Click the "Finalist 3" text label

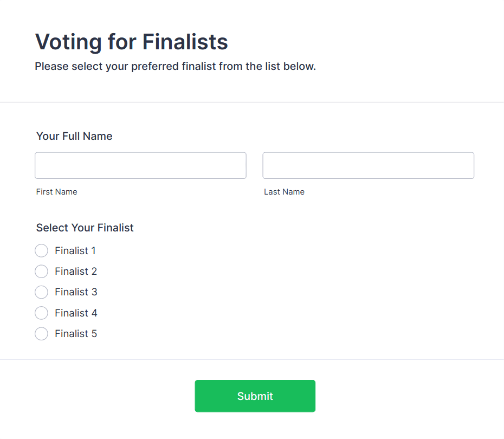[76, 292]
